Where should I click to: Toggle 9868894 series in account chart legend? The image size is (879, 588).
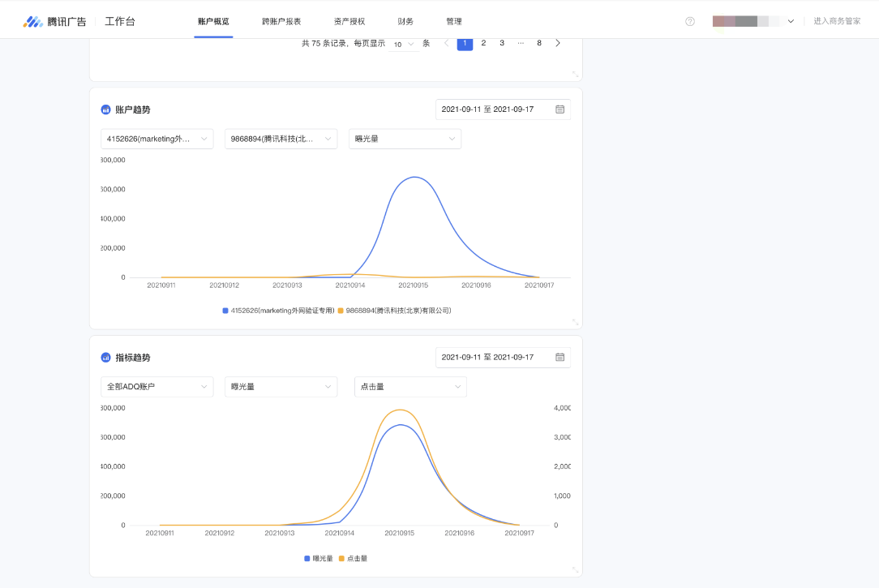395,311
